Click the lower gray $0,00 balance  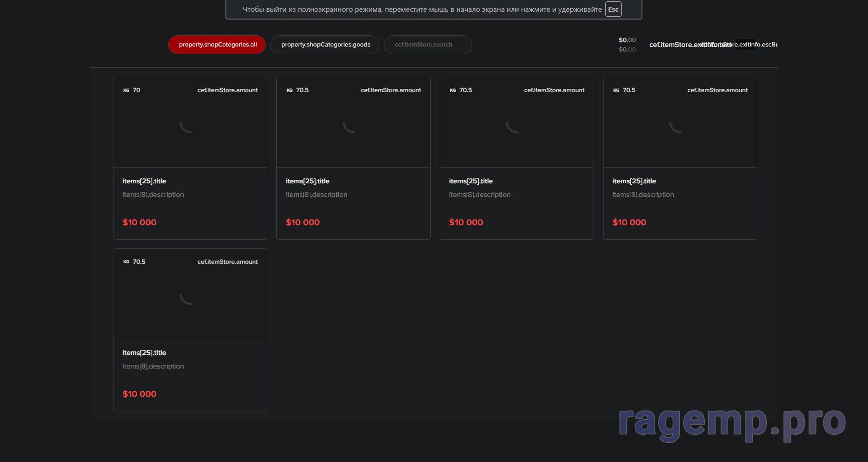point(627,49)
